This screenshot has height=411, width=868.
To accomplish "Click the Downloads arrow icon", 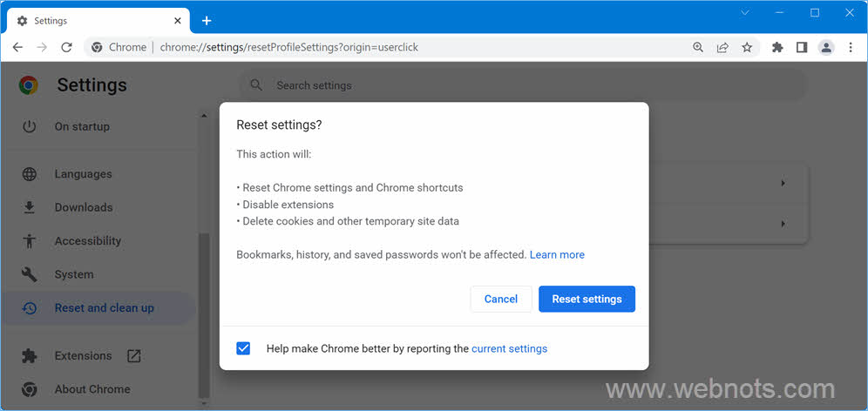I will (30, 207).
